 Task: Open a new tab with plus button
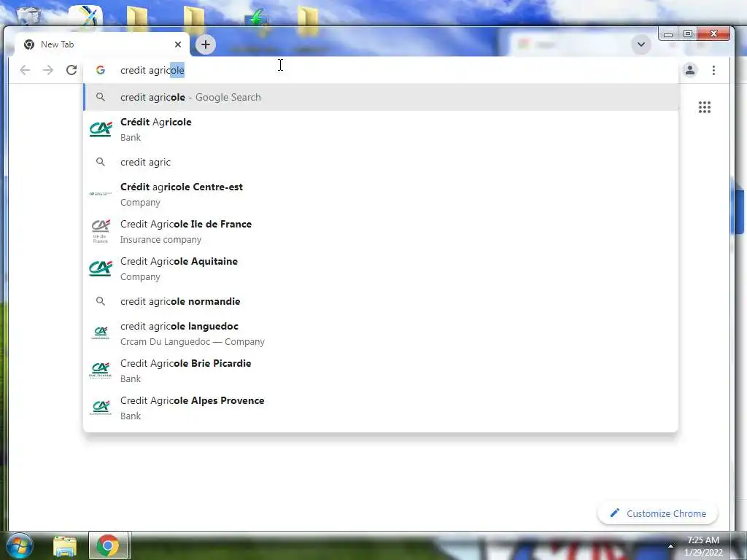tap(205, 44)
